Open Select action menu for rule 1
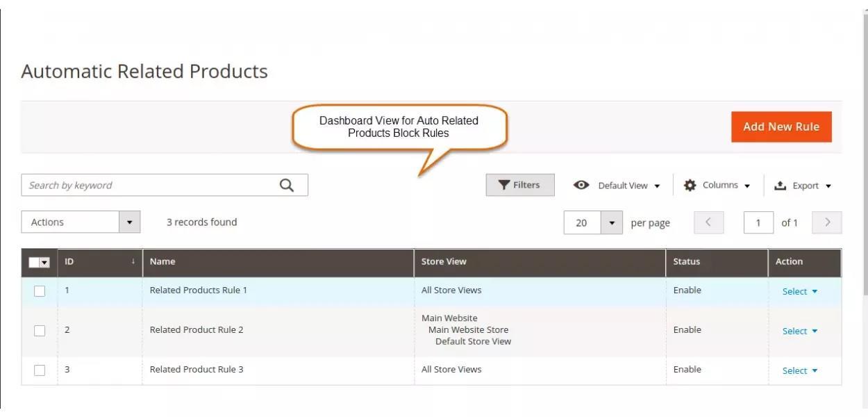This screenshot has width=868, height=417. [799, 291]
